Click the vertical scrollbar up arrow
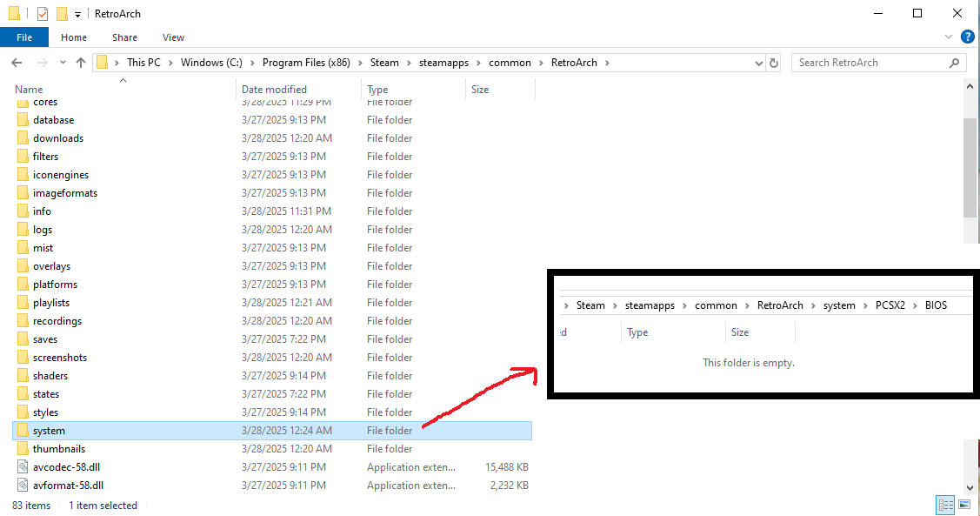The height and width of the screenshot is (516, 980). pyautogui.click(x=970, y=86)
